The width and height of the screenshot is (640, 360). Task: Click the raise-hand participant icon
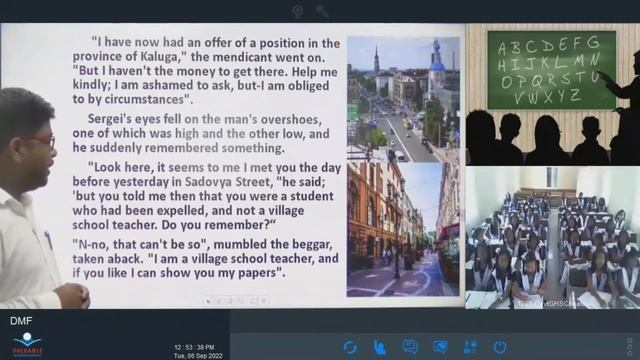coord(380,347)
